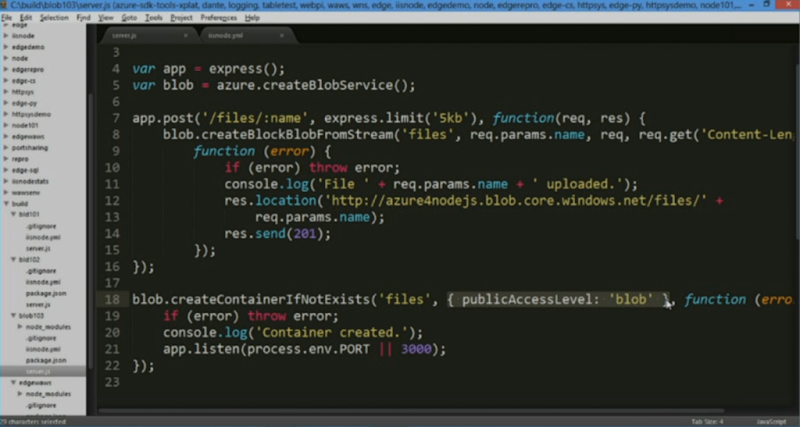800x427 pixels.
Task: Expand the edgerepro folder arrow
Action: coord(6,69)
